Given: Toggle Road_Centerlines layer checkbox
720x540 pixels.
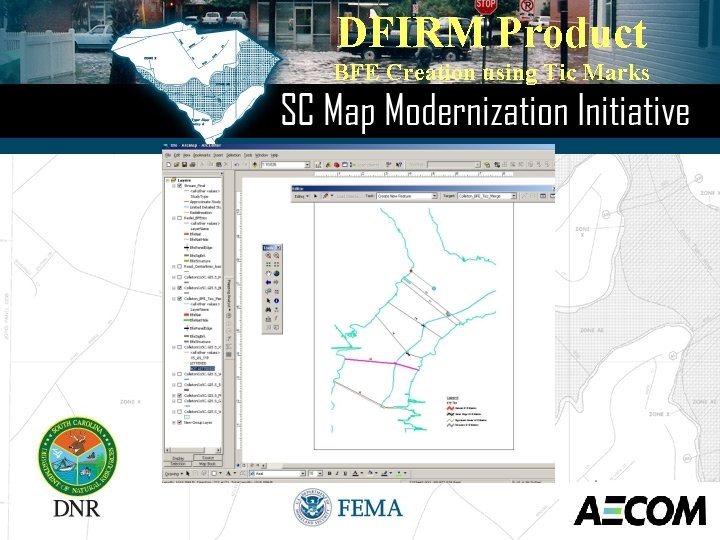Looking at the screenshot, I should coord(180,266).
